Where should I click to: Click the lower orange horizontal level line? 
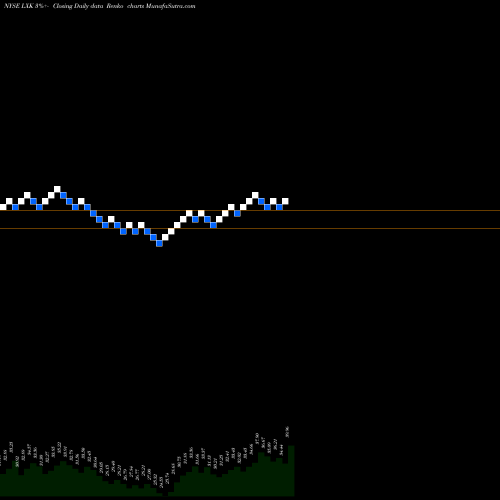coord(250,228)
